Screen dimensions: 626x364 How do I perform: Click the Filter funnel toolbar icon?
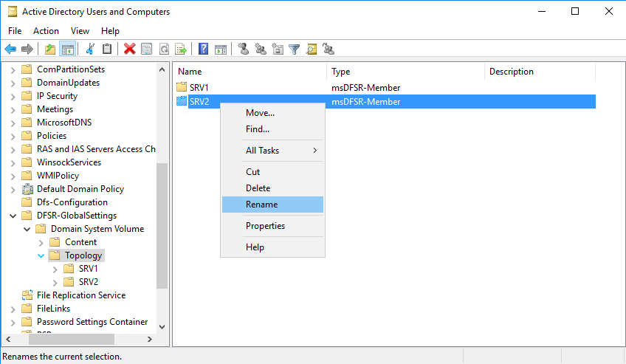295,49
